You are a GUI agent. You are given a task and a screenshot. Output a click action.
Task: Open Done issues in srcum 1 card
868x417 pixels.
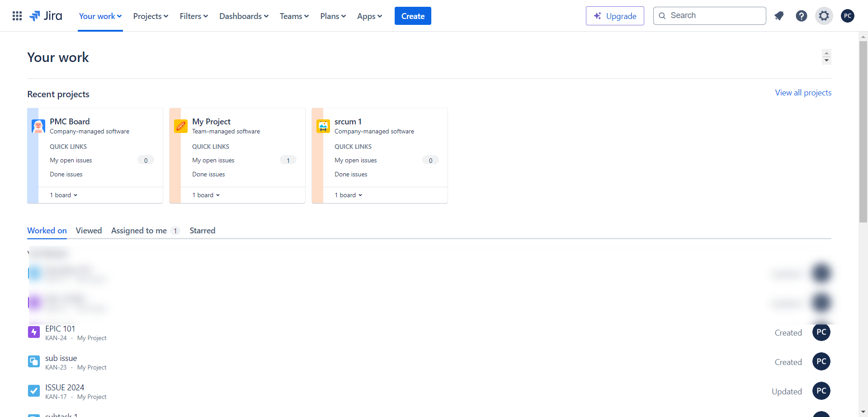[x=351, y=174]
